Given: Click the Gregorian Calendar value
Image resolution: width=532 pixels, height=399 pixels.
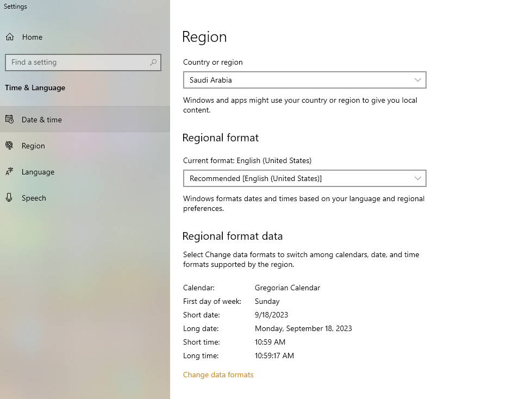Looking at the screenshot, I should pos(287,288).
